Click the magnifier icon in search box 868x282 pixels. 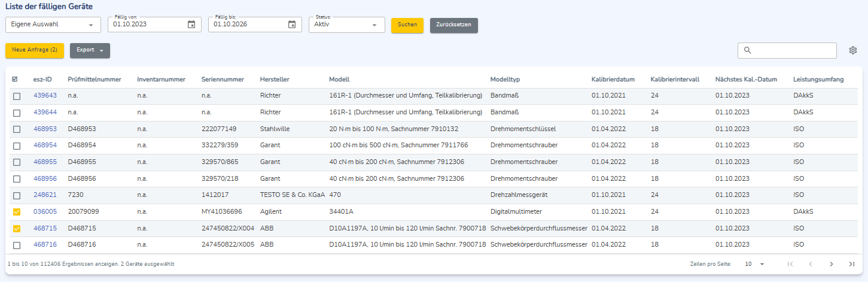[747, 50]
